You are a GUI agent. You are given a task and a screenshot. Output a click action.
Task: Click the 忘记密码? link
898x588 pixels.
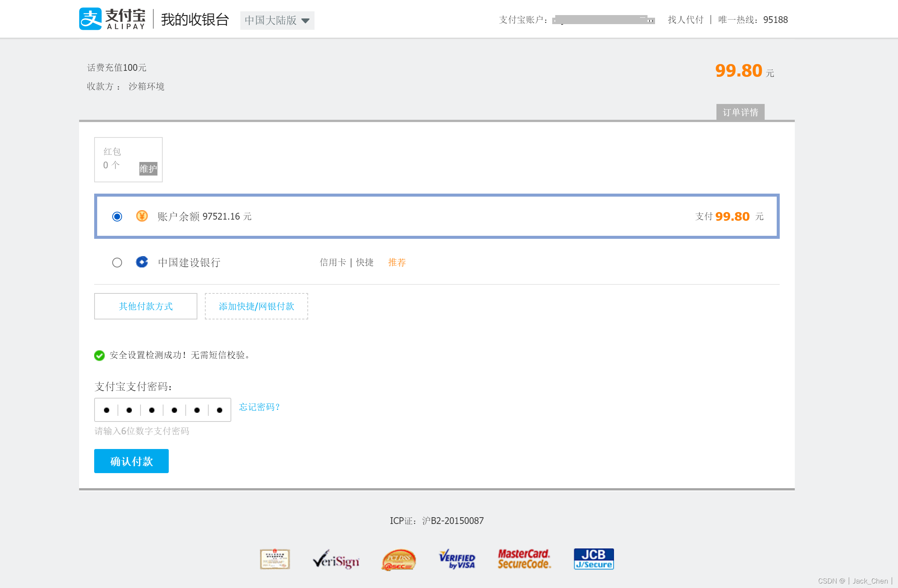point(260,407)
